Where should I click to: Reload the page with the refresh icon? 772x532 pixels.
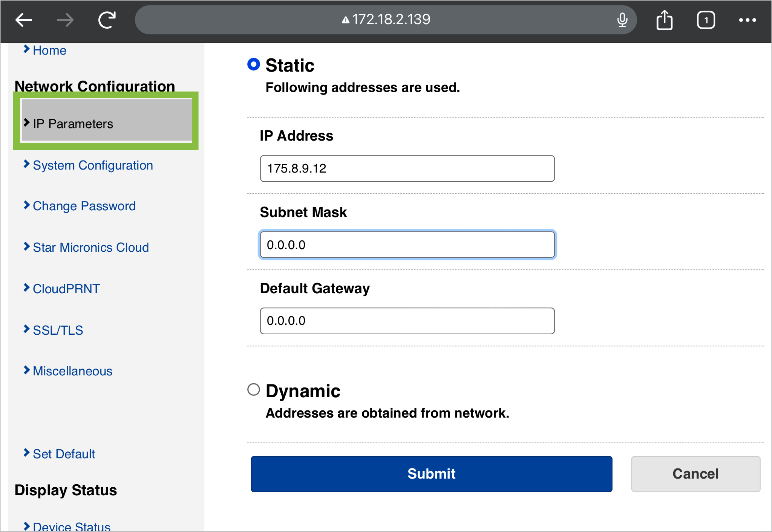point(107,20)
